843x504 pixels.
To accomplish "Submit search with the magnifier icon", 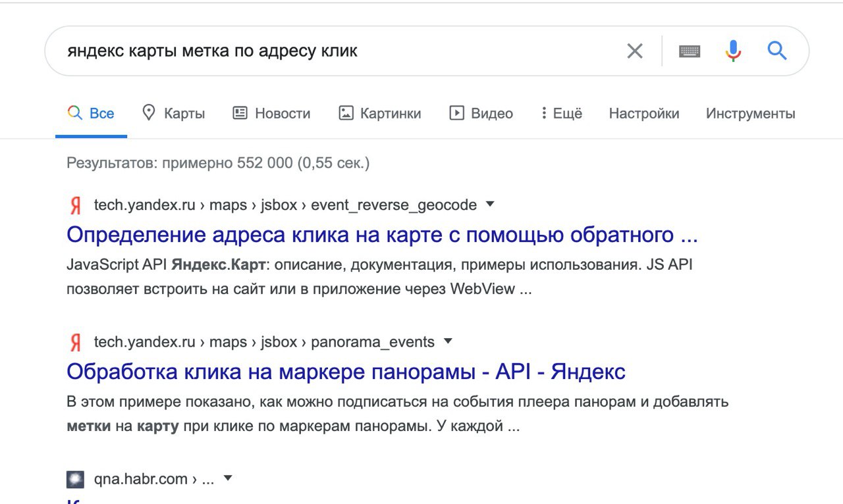I will click(778, 51).
